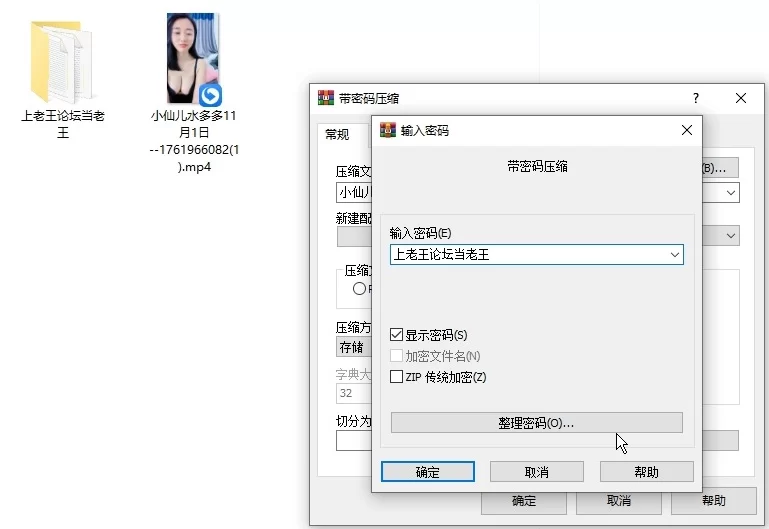Click the 加密文件名(N) checkbox
769x529 pixels.
coord(397,356)
